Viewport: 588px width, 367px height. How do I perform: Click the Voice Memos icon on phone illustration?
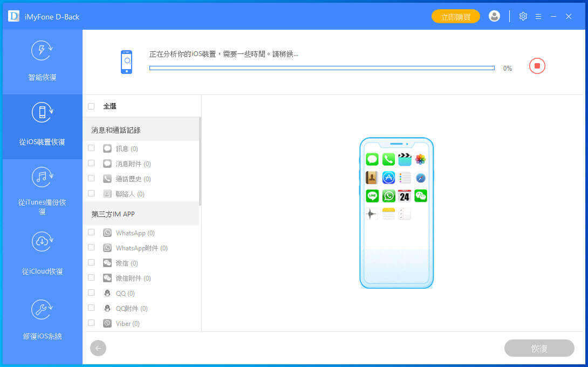tap(371, 214)
